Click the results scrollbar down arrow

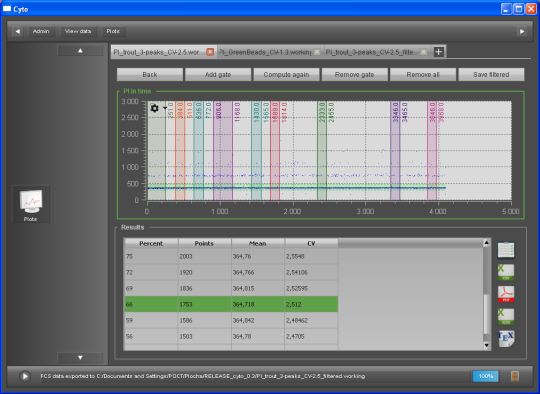[x=486, y=345]
